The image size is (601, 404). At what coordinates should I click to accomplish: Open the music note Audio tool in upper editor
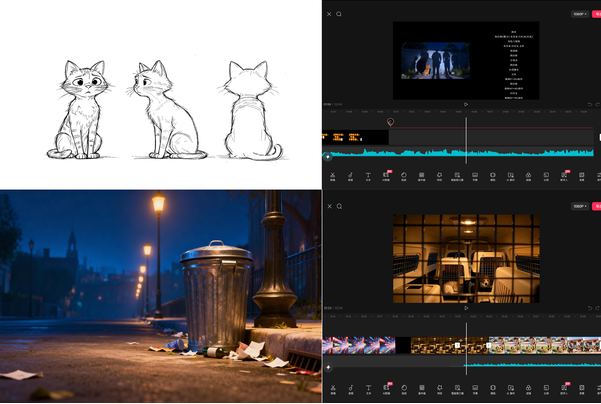[351, 175]
